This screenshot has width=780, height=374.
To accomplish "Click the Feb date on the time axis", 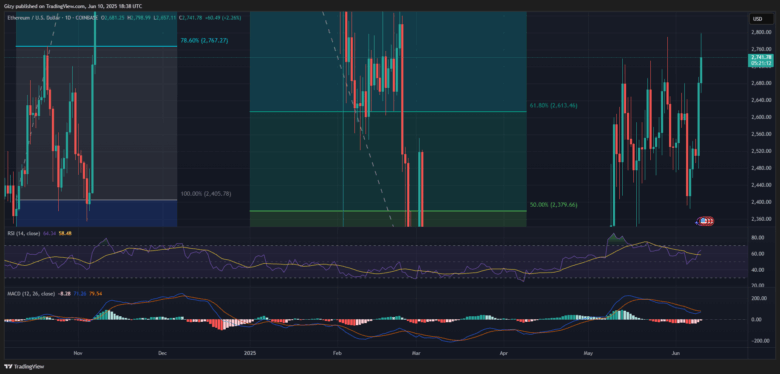I will 337,353.
